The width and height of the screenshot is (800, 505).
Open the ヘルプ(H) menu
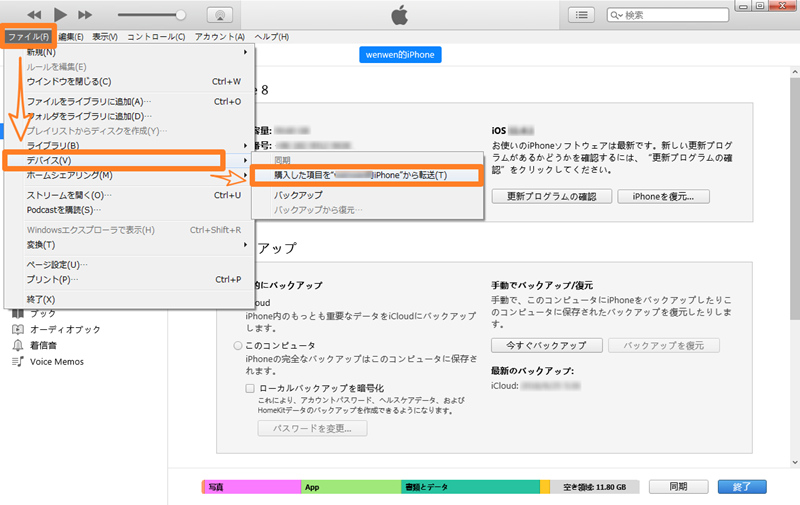pos(271,37)
